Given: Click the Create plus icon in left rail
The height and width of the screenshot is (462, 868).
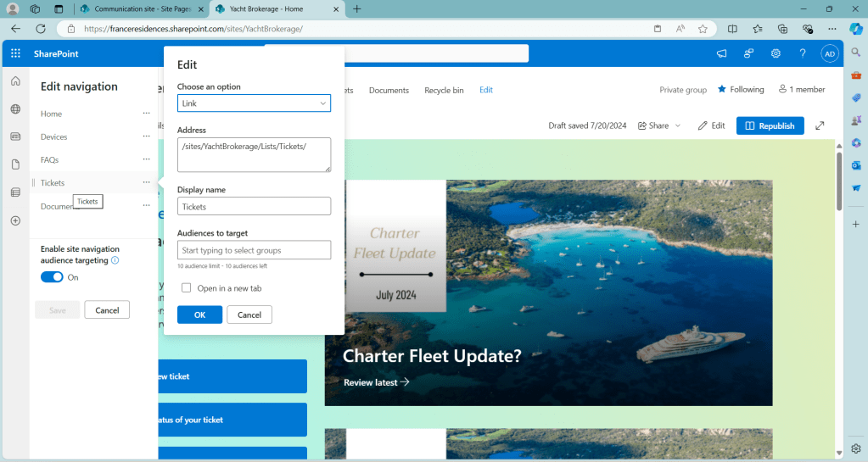Looking at the screenshot, I should click(15, 220).
